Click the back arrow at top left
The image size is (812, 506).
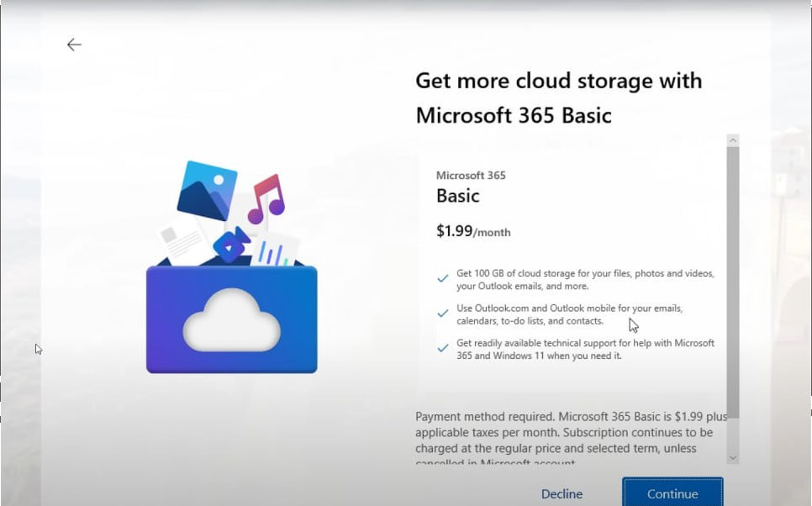tap(74, 45)
